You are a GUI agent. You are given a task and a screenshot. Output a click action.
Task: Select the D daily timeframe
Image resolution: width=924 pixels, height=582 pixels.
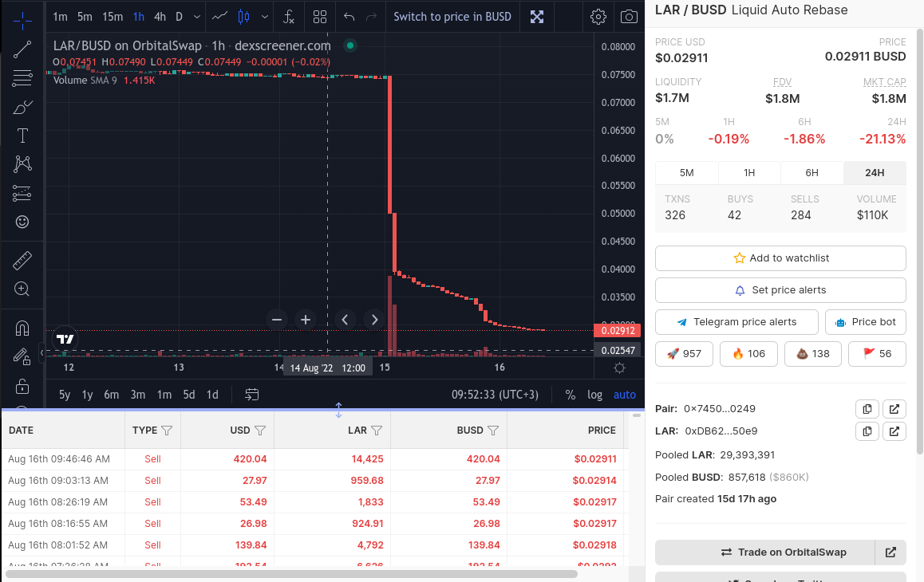tap(180, 17)
